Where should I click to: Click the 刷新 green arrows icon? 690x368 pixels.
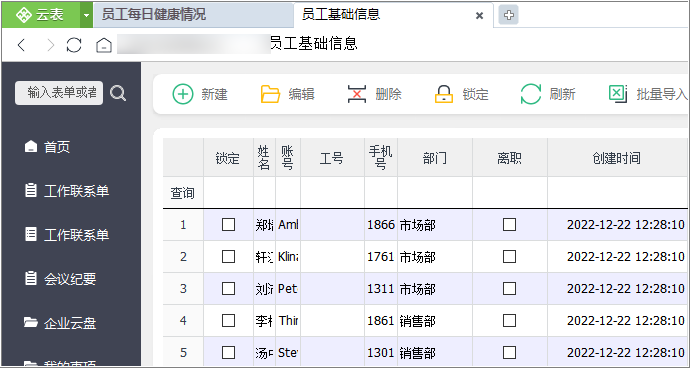coord(531,94)
